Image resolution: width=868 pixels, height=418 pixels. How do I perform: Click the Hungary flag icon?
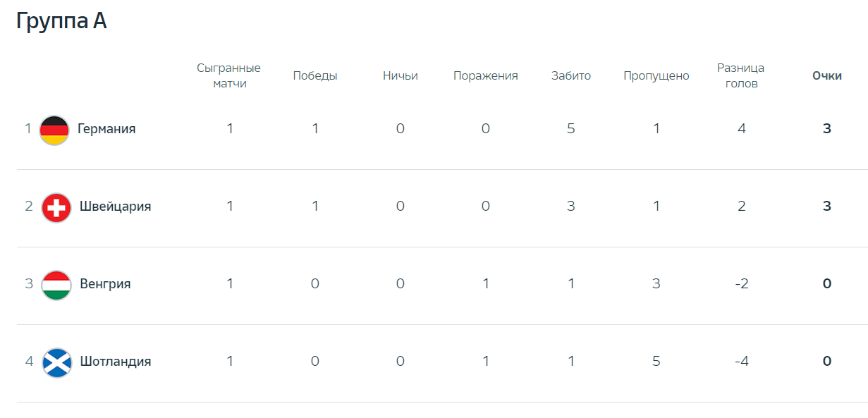coord(56,285)
